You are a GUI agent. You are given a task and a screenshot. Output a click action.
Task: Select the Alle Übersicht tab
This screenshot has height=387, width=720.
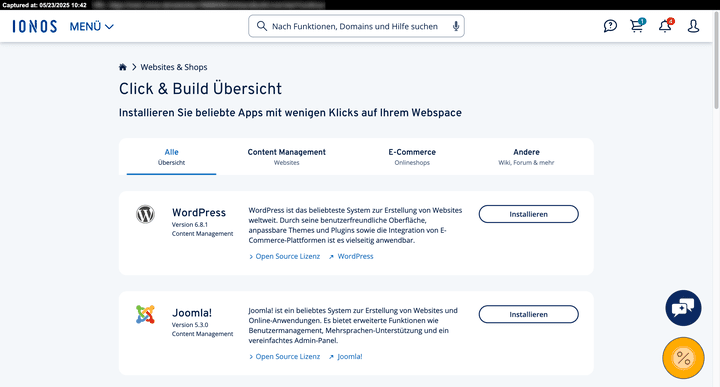click(171, 157)
